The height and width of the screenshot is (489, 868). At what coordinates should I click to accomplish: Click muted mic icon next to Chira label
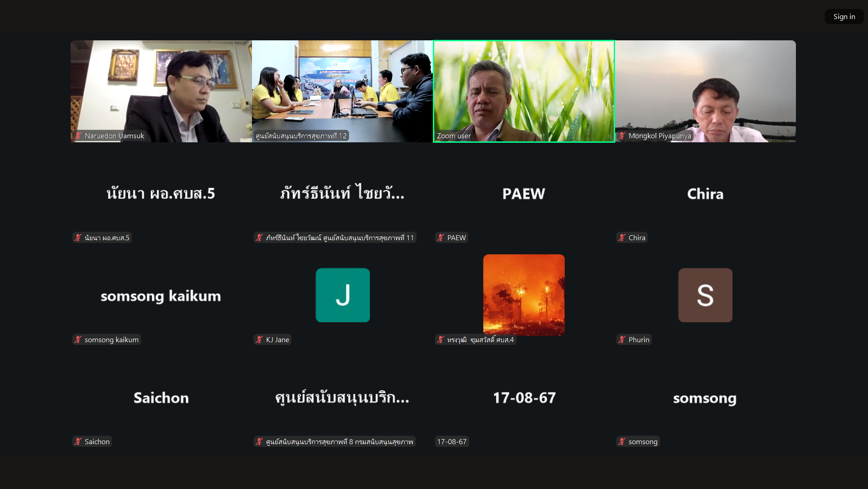click(622, 237)
